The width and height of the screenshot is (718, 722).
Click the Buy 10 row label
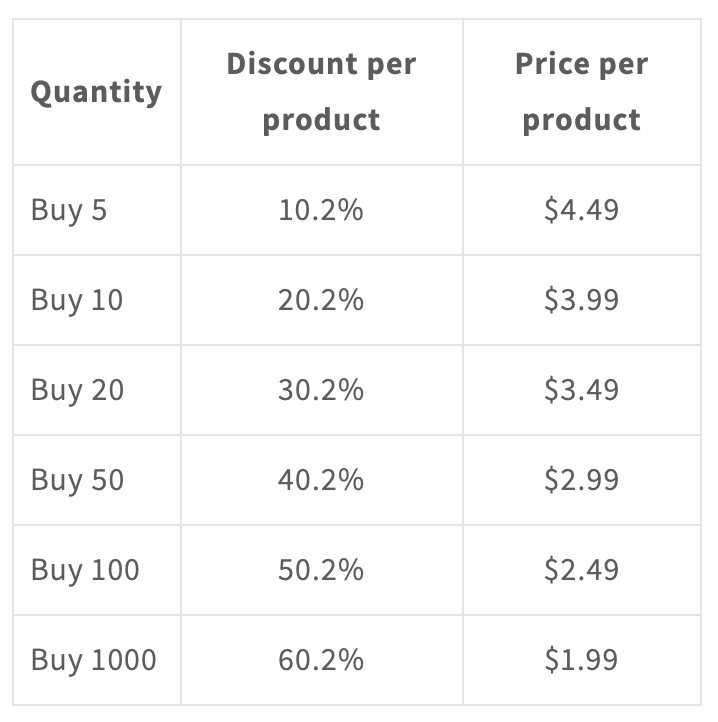(x=77, y=300)
